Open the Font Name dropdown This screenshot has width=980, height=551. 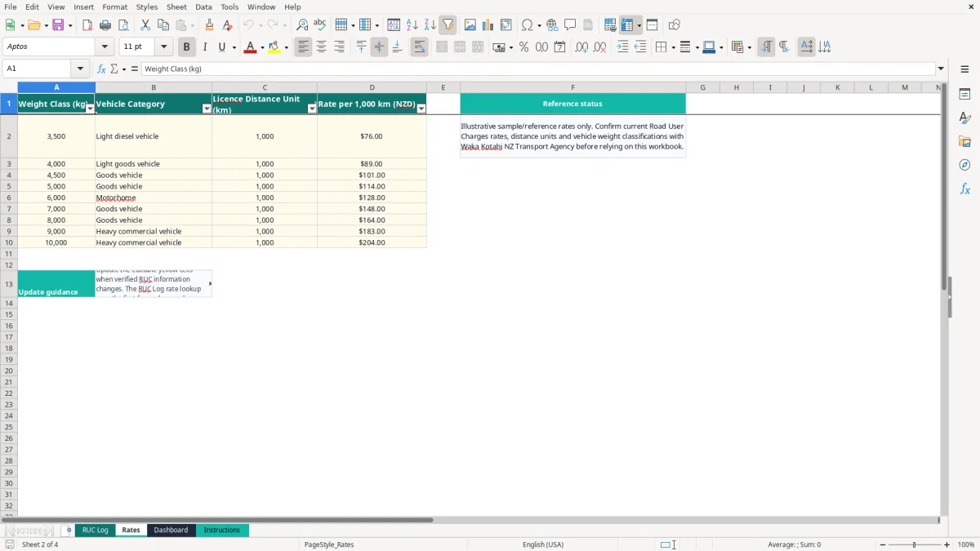[105, 47]
